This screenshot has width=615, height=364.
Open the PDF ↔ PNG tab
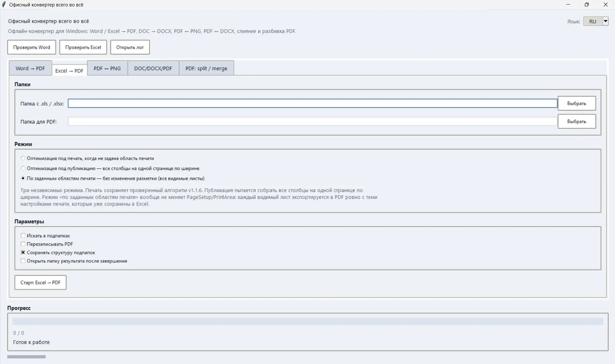(107, 68)
